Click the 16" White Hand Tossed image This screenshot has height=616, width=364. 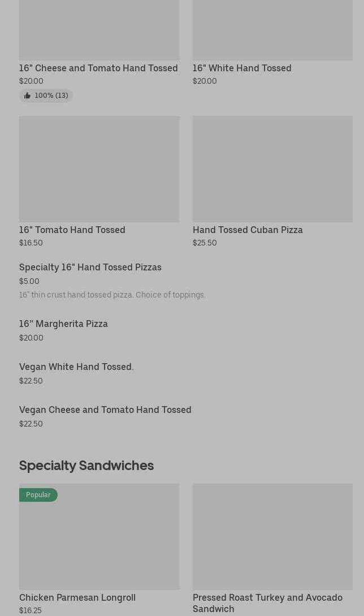(x=272, y=29)
